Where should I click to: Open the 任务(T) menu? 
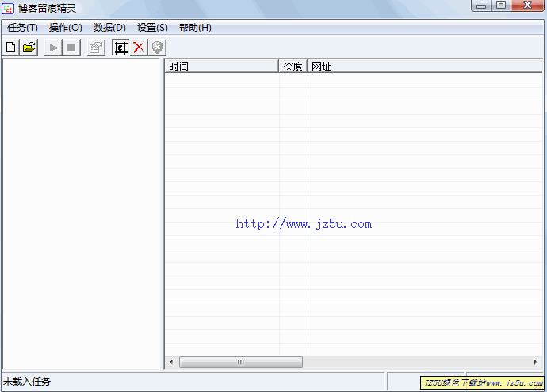(x=22, y=28)
